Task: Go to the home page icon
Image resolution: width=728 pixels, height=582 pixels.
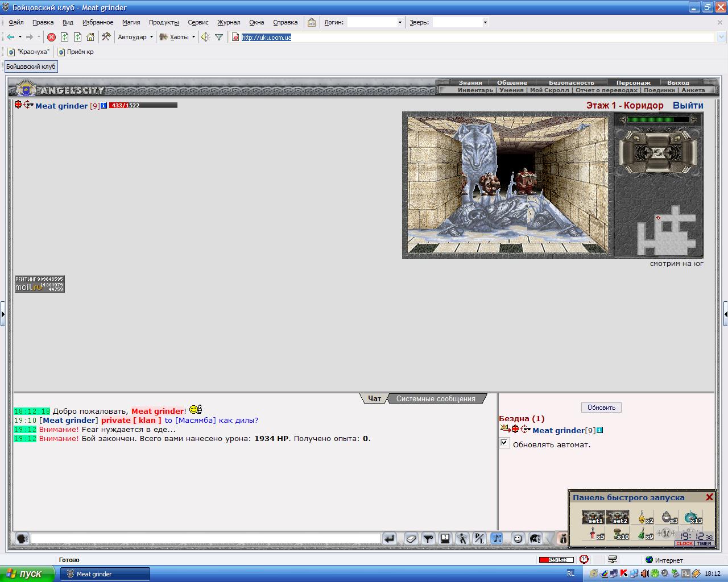Action: [x=90, y=37]
